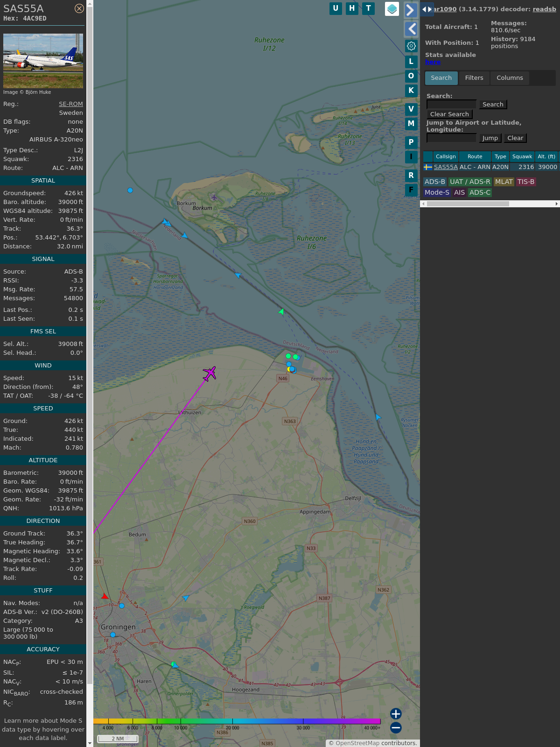Click the Jump to Airport input field
The height and width of the screenshot is (747, 560).
[x=451, y=138]
